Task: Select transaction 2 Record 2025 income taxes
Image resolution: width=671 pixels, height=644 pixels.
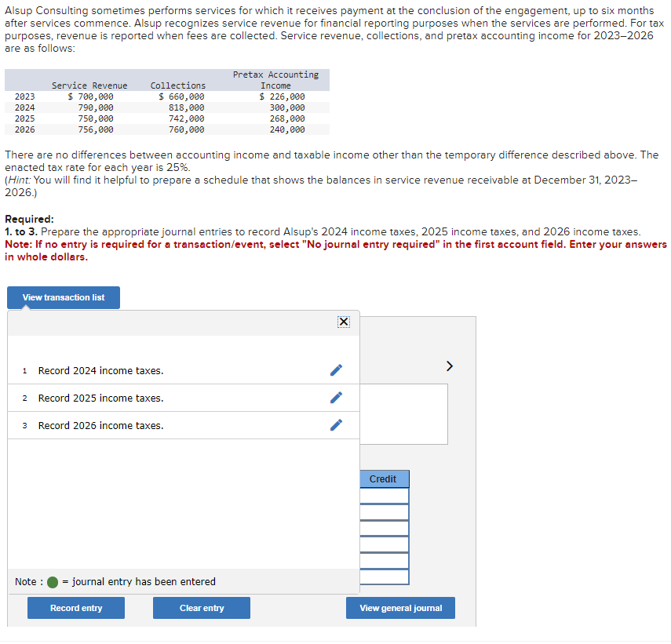Action: point(183,398)
